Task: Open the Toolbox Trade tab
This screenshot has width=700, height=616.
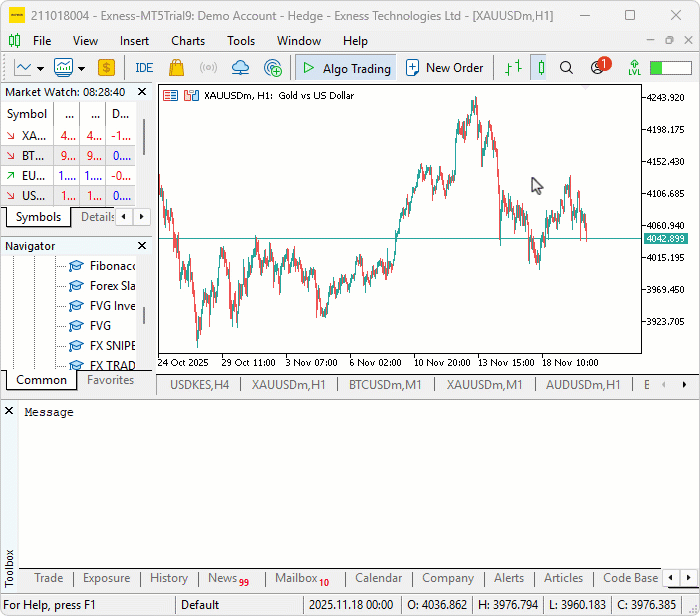Action: (x=49, y=578)
